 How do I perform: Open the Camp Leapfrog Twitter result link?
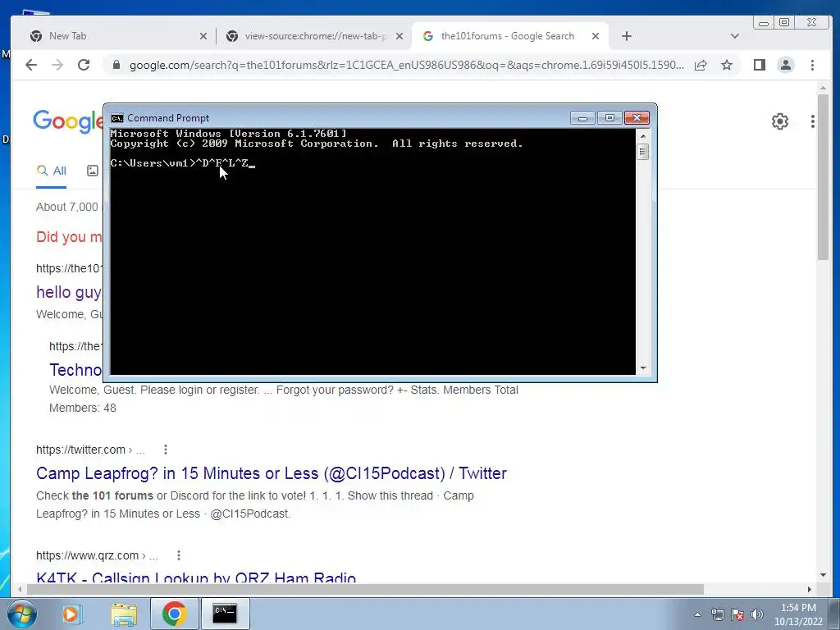pos(271,473)
